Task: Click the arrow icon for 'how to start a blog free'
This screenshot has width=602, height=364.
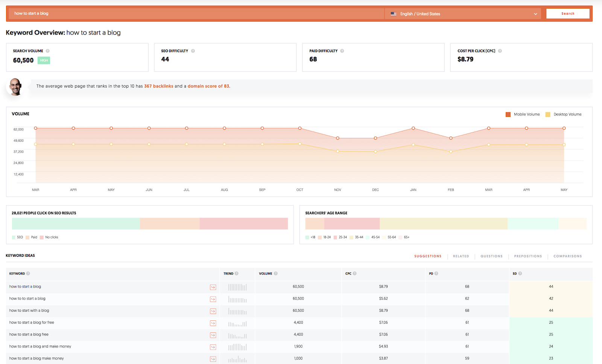Action: [x=213, y=335]
